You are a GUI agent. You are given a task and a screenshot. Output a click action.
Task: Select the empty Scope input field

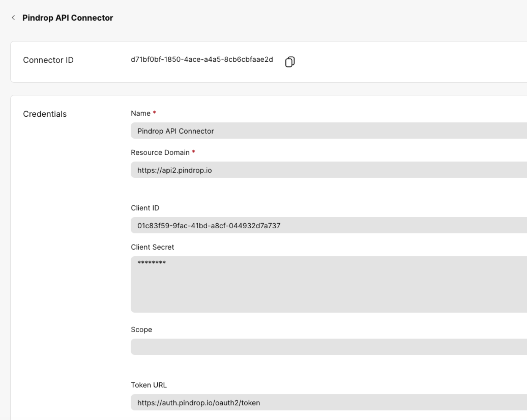click(x=329, y=347)
